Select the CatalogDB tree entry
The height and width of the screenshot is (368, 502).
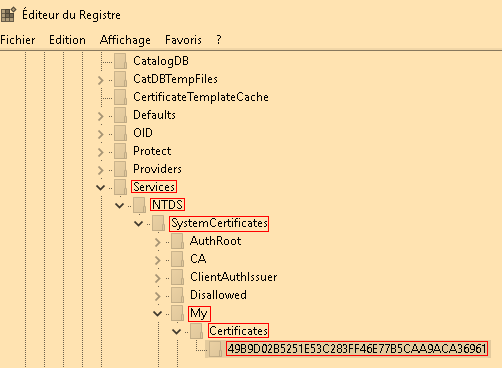161,61
